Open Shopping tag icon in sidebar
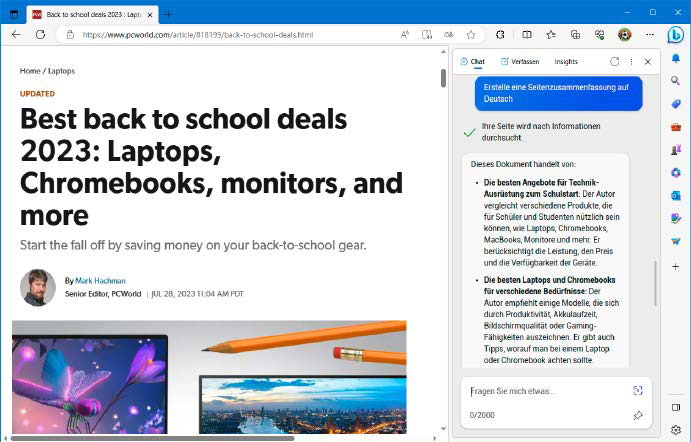 point(676,104)
